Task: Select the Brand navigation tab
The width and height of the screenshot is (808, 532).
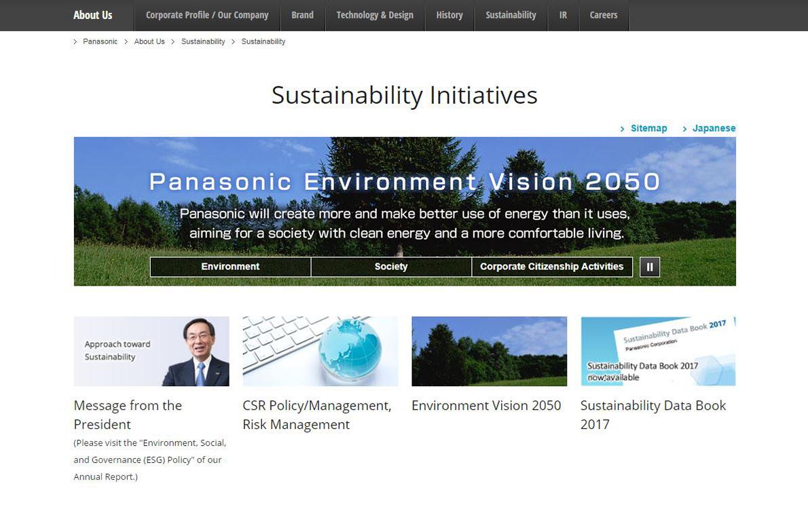Action: (302, 15)
